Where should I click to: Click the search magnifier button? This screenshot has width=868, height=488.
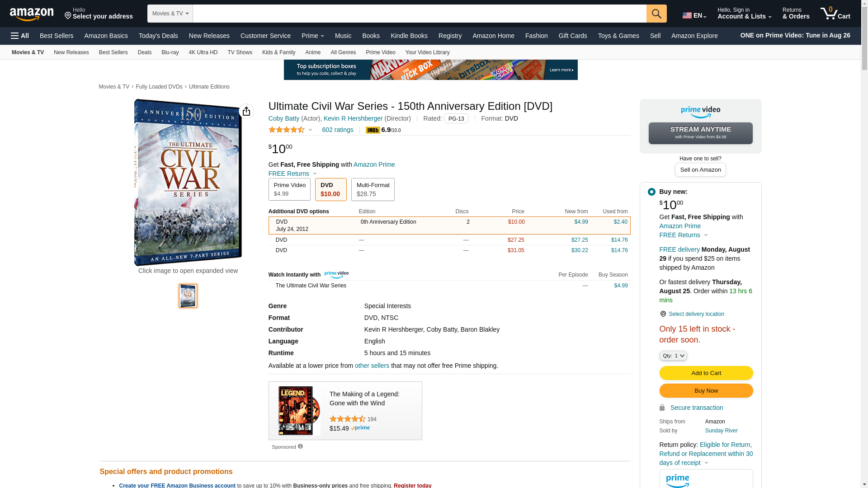coord(656,14)
